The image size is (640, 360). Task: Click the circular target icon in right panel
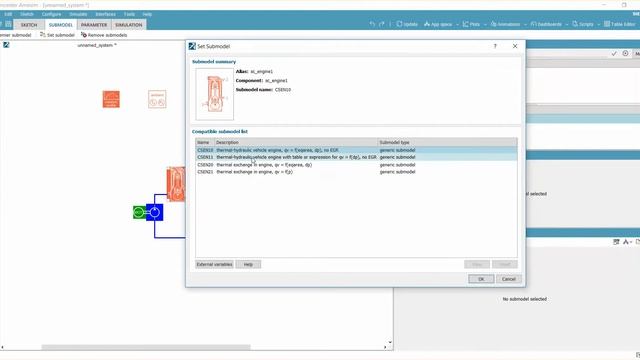(x=625, y=53)
